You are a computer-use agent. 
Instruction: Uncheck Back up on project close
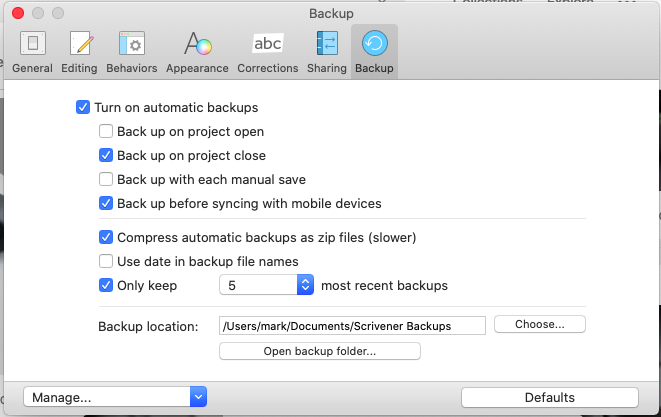[x=106, y=155]
